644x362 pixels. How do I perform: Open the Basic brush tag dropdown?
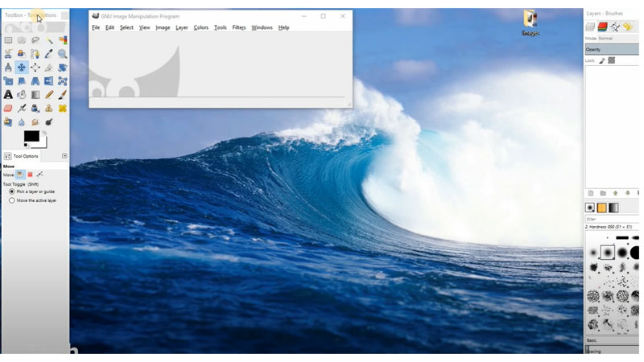point(612,340)
